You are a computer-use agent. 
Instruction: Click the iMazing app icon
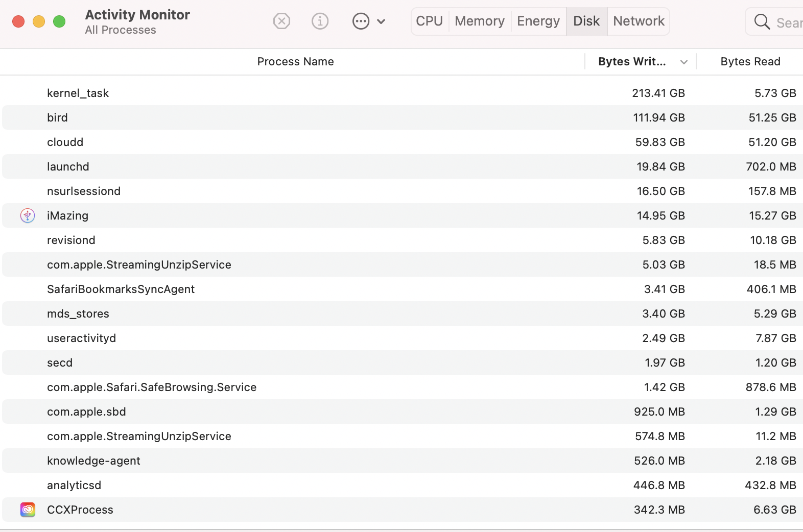coord(28,215)
